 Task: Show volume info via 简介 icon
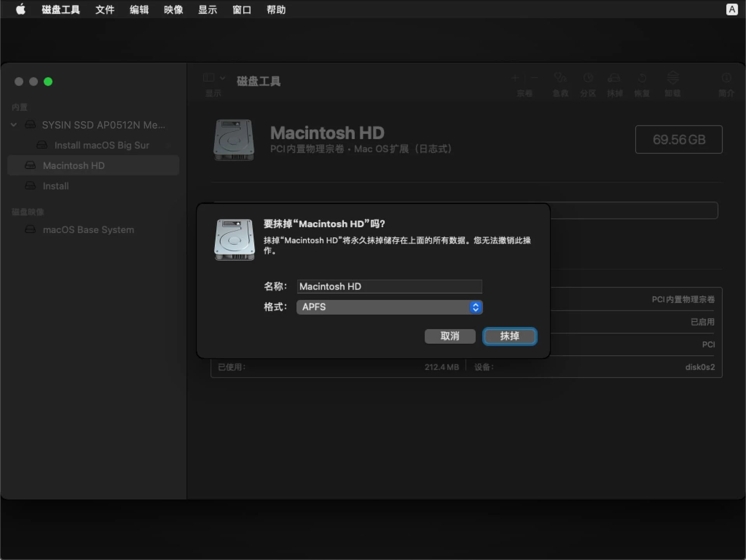pos(726,83)
